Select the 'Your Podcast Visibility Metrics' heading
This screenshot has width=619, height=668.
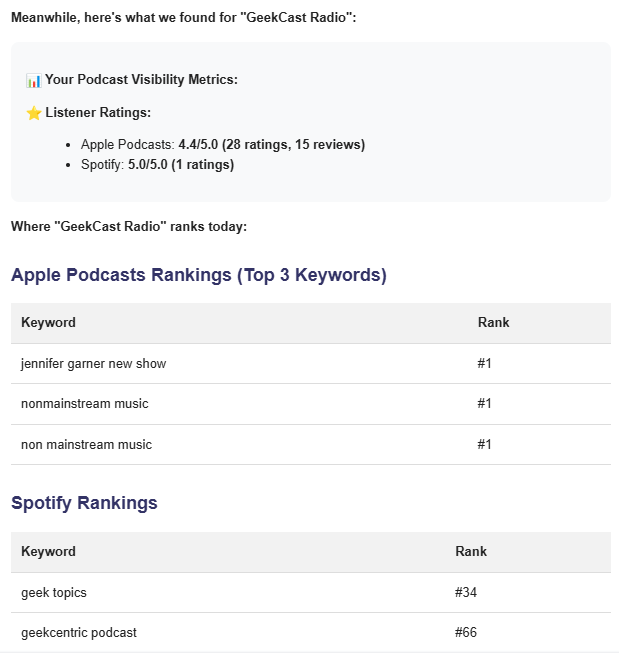(x=141, y=80)
